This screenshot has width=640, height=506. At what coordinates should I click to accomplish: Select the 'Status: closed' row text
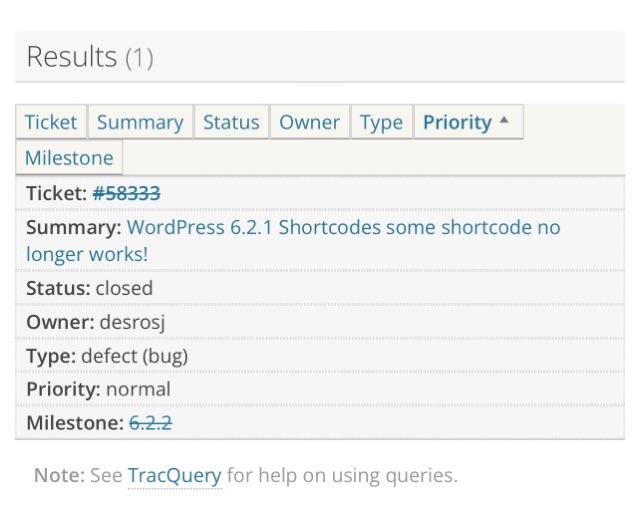(89, 288)
